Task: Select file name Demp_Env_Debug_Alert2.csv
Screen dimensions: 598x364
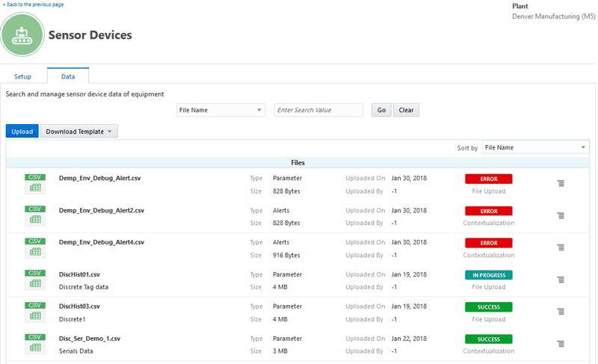Action: click(102, 210)
